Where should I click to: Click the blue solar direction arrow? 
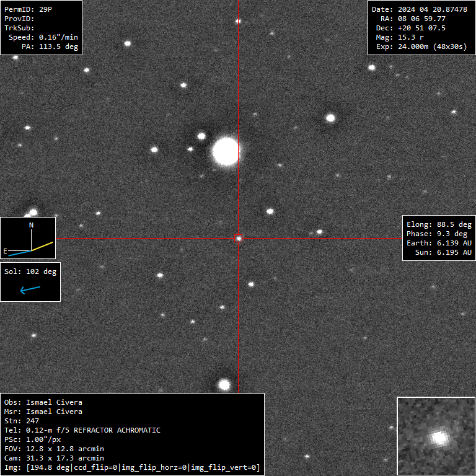[x=30, y=289]
